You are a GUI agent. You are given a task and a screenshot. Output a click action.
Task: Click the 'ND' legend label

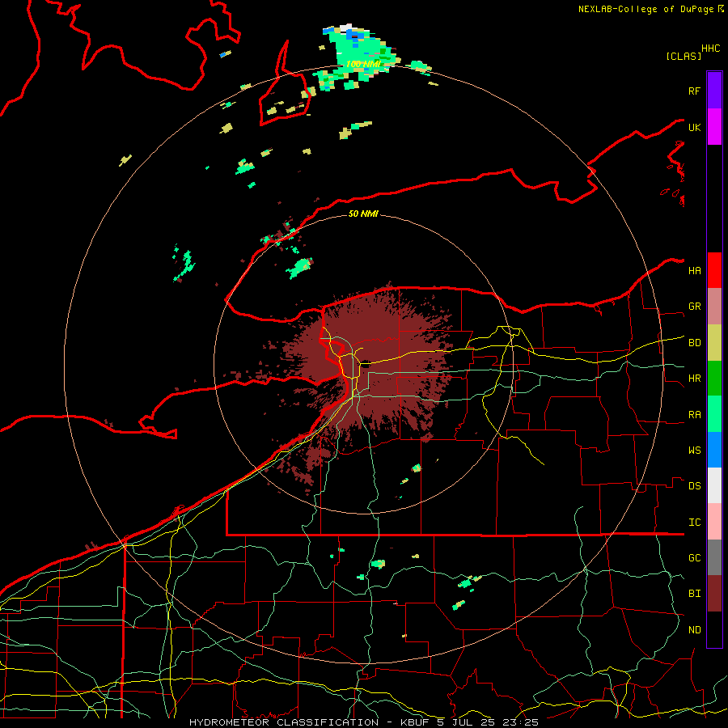click(694, 630)
